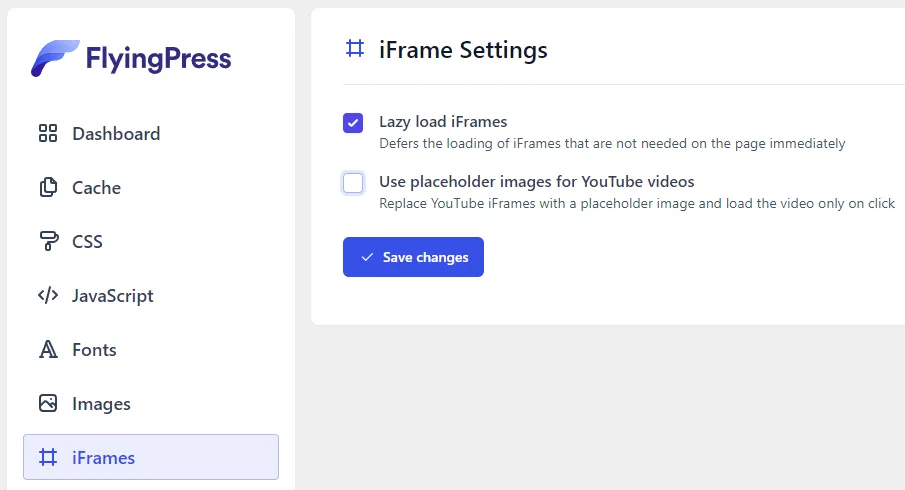This screenshot has width=905, height=490.
Task: Click the Dashboard grid icon in sidebar
Action: 48,134
